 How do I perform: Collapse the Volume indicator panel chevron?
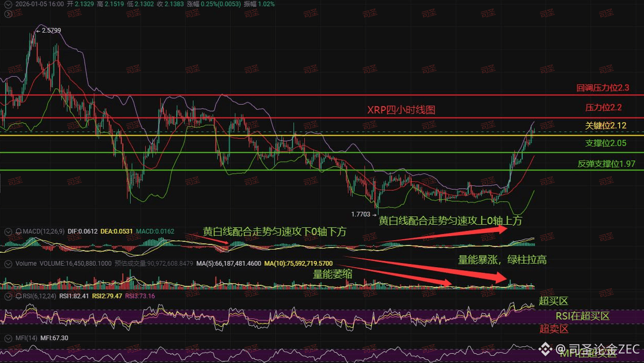point(8,264)
